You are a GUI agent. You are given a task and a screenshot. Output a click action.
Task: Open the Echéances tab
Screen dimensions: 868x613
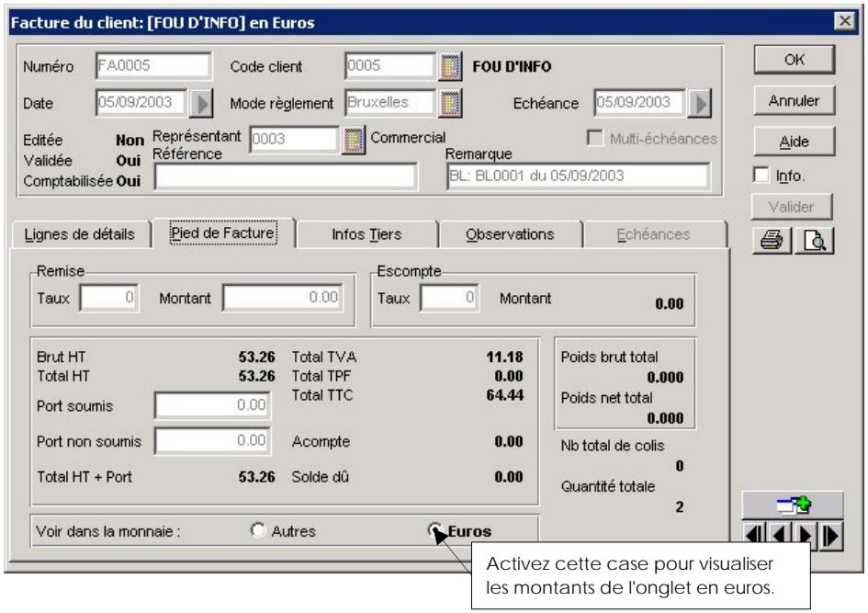click(x=654, y=234)
